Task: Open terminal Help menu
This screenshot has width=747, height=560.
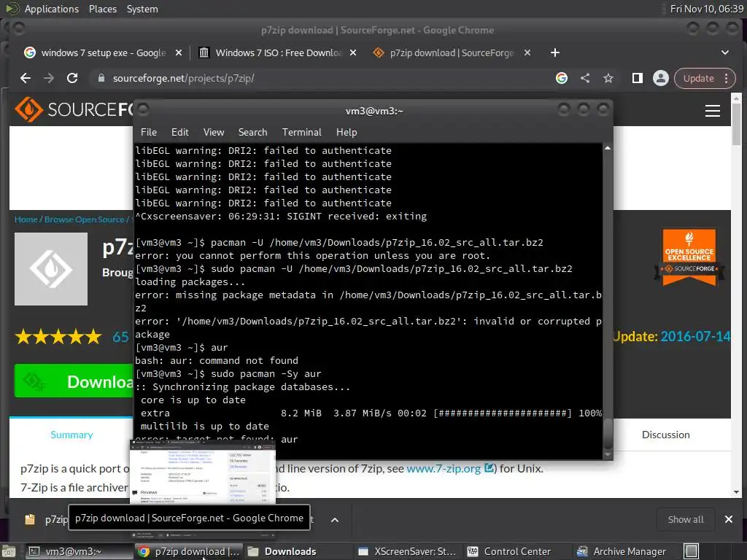Action: 347,133
